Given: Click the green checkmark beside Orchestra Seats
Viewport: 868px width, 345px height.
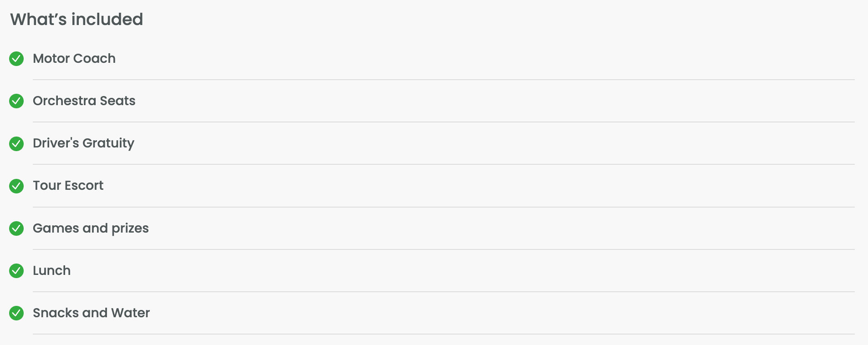Looking at the screenshot, I should click(16, 101).
